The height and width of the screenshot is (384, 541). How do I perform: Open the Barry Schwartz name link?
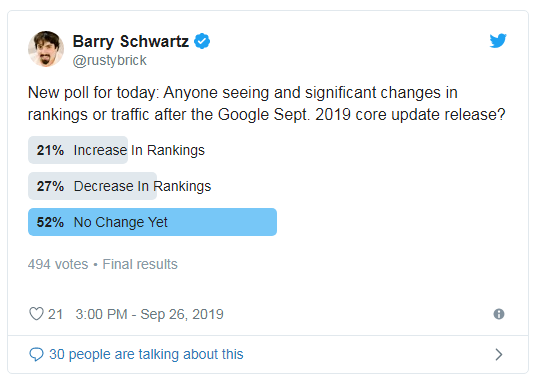coord(131,41)
